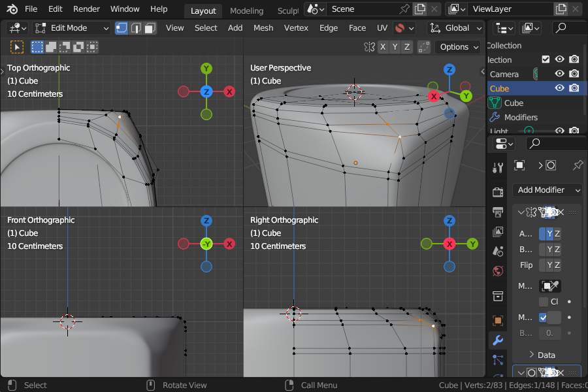The image size is (588, 392).
Task: Toggle the pin icon in properties editor
Action: [578, 165]
